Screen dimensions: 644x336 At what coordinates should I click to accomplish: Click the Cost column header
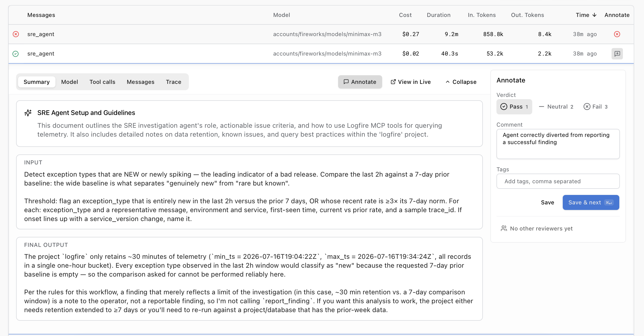405,15
